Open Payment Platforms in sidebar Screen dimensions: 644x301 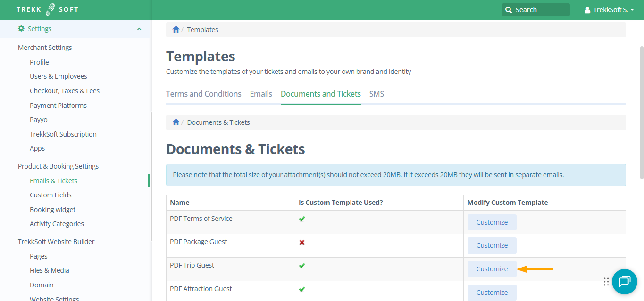click(x=58, y=106)
